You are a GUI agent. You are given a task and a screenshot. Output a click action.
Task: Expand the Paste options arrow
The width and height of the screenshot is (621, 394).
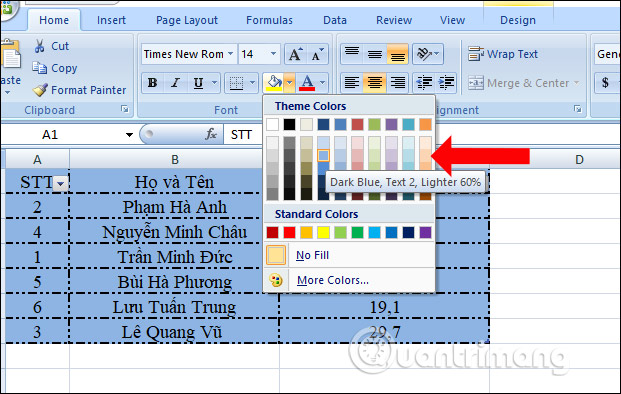pyautogui.click(x=8, y=92)
